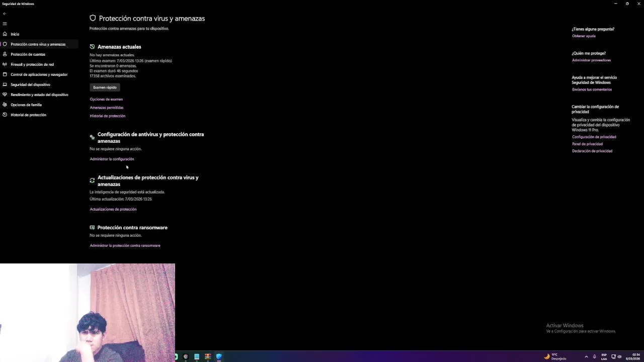The height and width of the screenshot is (362, 644).
Task: Open Inicio home icon in sidebar
Action: click(5, 34)
